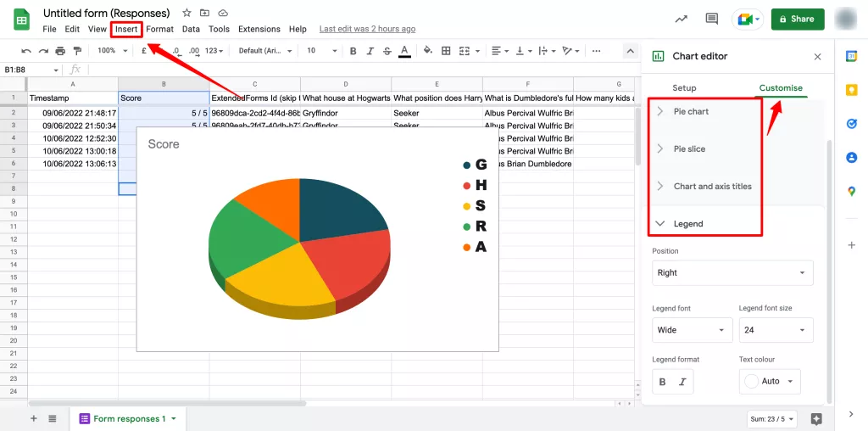Image resolution: width=868 pixels, height=431 pixels.
Task: Go to Sheets home via logo
Action: pyautogui.click(x=21, y=20)
